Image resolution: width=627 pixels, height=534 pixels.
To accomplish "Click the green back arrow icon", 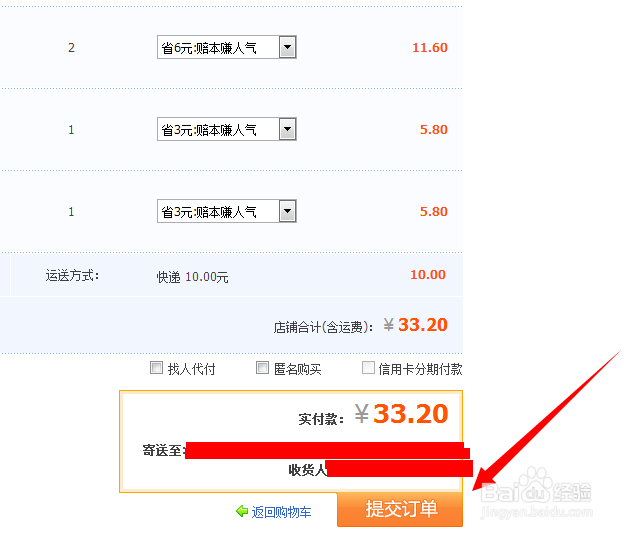I will (x=242, y=511).
